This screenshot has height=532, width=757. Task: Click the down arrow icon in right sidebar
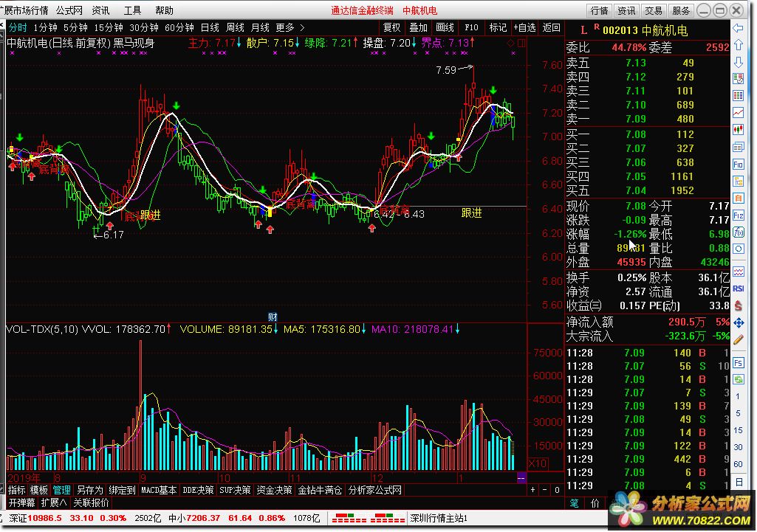739,62
